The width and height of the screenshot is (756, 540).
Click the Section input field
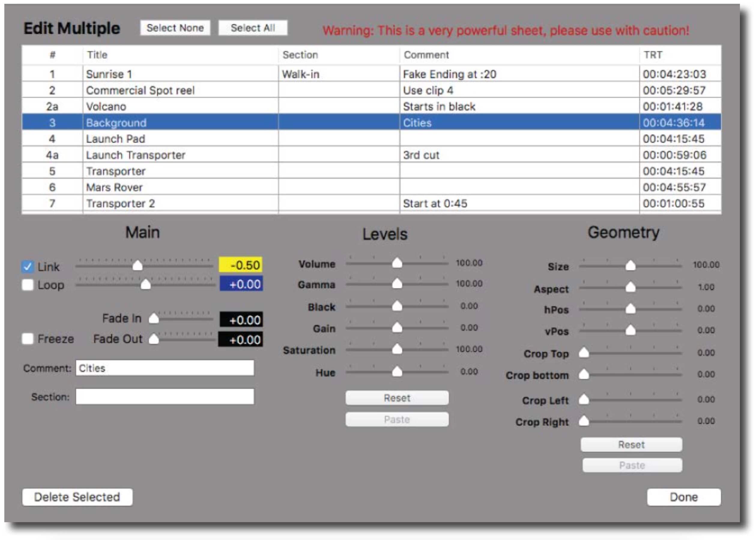(165, 396)
